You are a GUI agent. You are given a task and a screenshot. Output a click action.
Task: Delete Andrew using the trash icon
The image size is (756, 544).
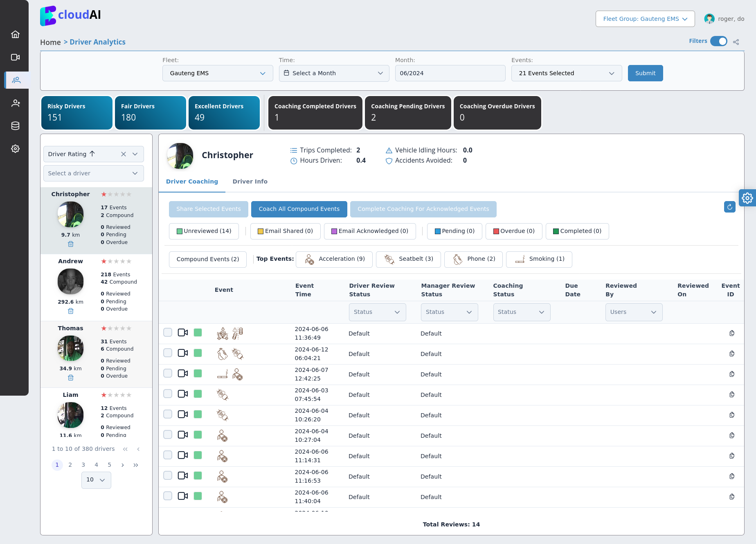pyautogui.click(x=70, y=311)
